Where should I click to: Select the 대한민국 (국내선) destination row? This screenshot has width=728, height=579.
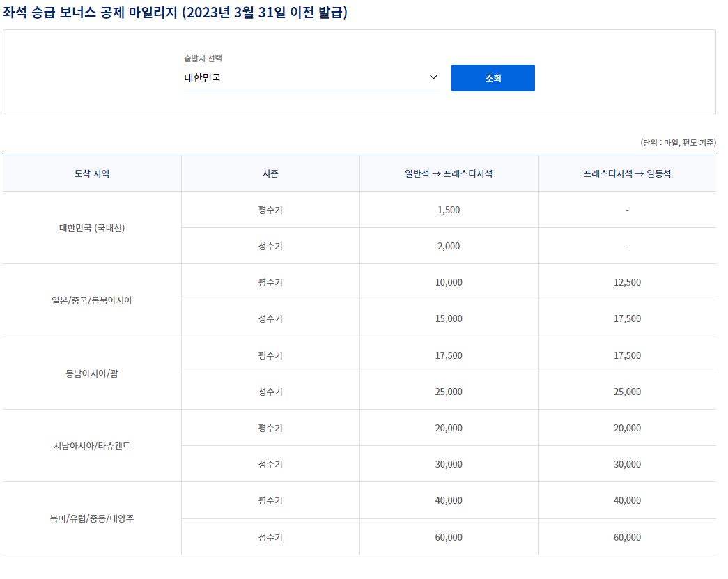pyautogui.click(x=91, y=227)
